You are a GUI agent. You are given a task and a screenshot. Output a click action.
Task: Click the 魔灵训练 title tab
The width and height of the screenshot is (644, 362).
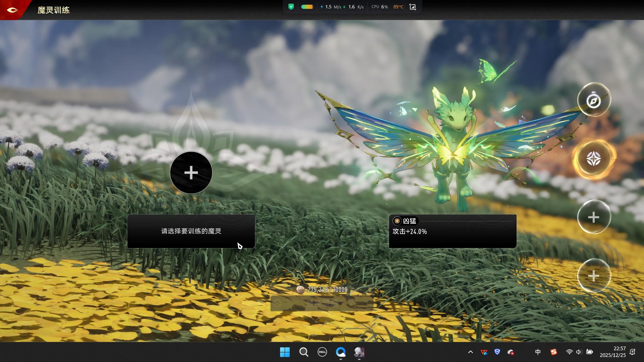53,10
